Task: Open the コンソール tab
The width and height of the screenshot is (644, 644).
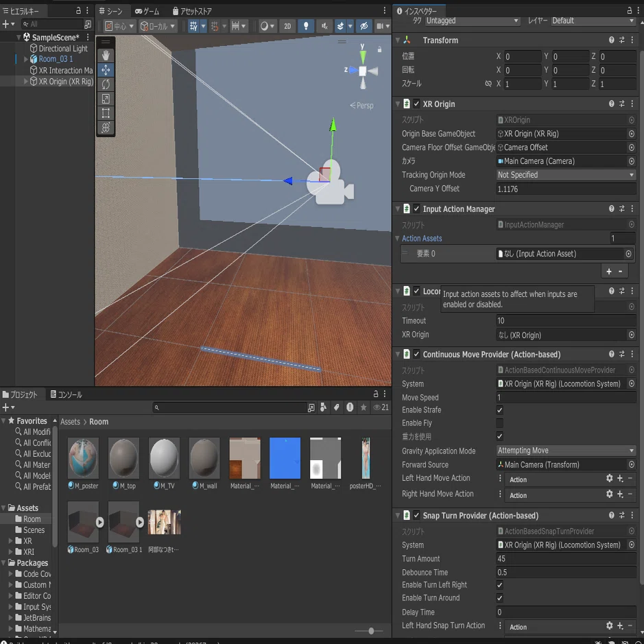Action: click(x=66, y=394)
